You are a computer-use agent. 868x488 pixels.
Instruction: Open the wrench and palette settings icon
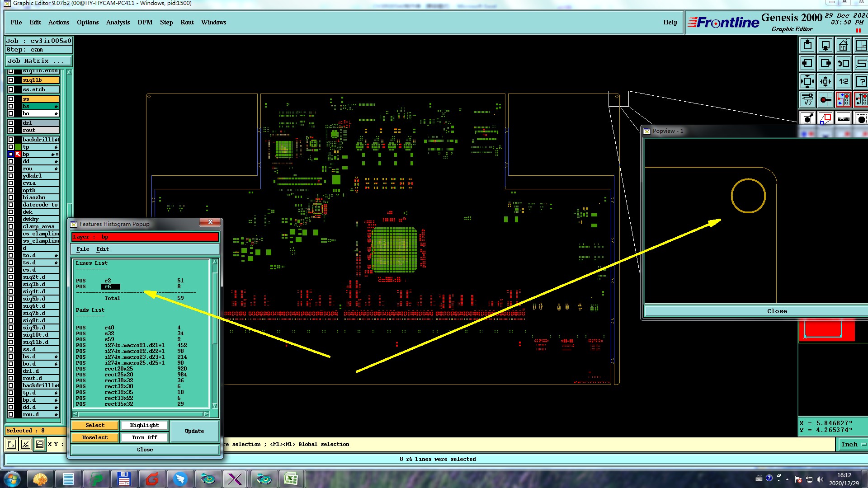point(807,99)
